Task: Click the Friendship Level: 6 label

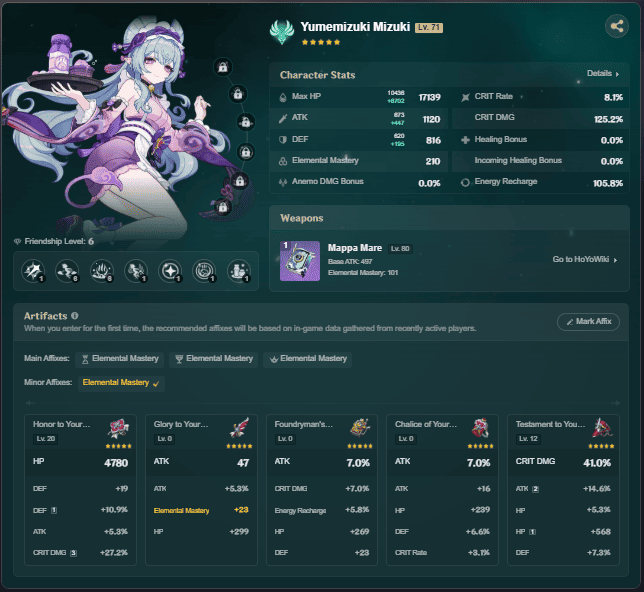Action: tap(55, 241)
